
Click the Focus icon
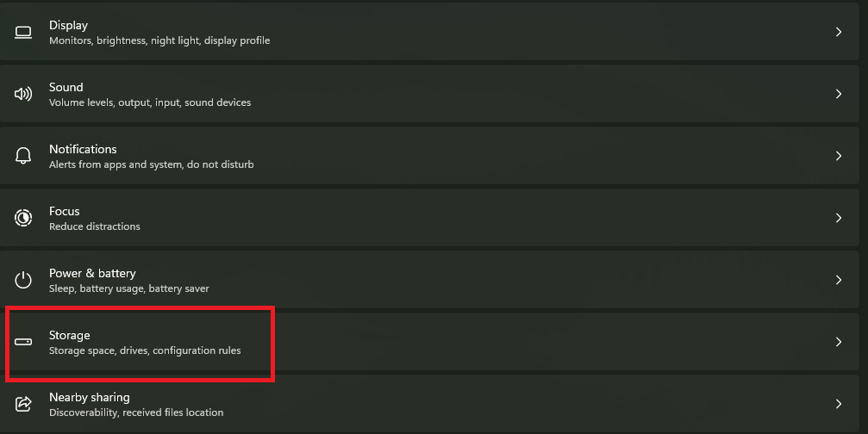tap(23, 218)
